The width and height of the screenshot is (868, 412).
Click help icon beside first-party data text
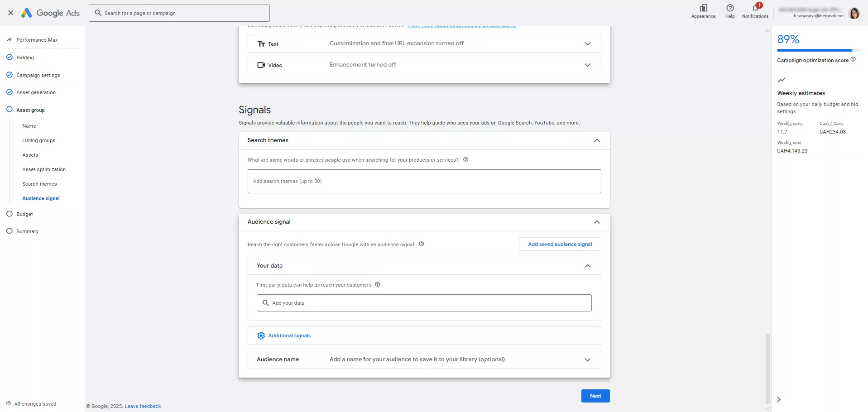377,284
